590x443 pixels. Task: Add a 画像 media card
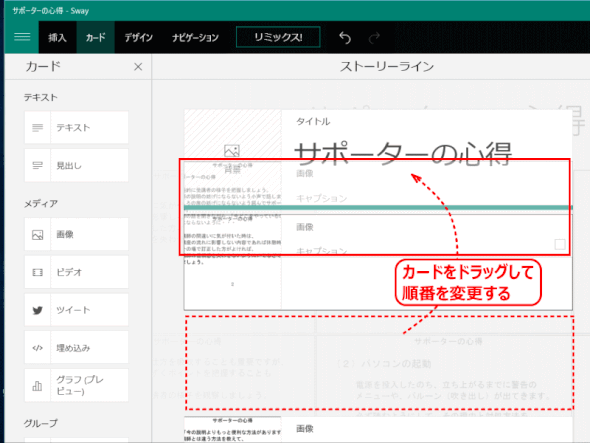click(76, 234)
